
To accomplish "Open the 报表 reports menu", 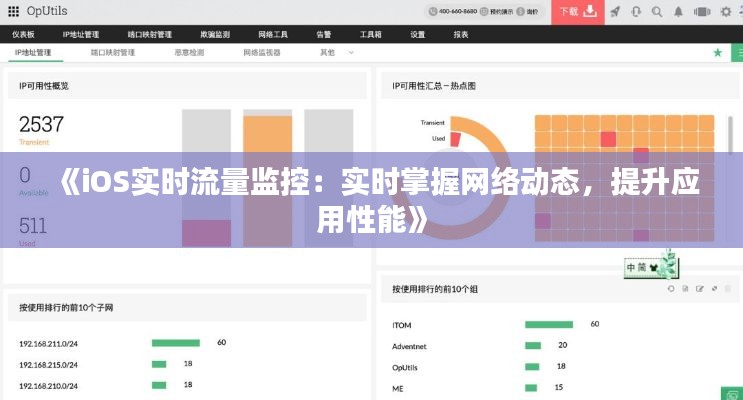I will coord(461,34).
